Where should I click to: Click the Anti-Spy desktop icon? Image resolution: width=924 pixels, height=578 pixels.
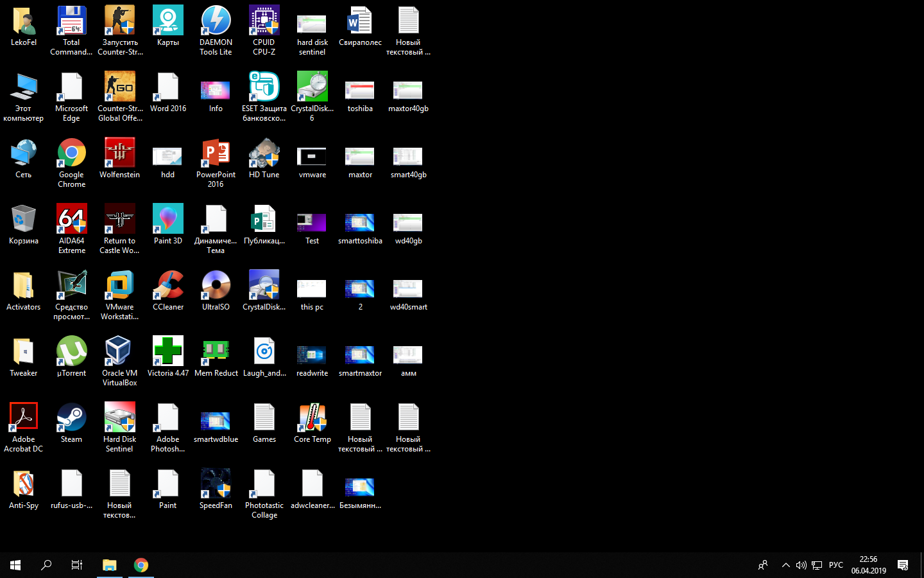click(23, 484)
